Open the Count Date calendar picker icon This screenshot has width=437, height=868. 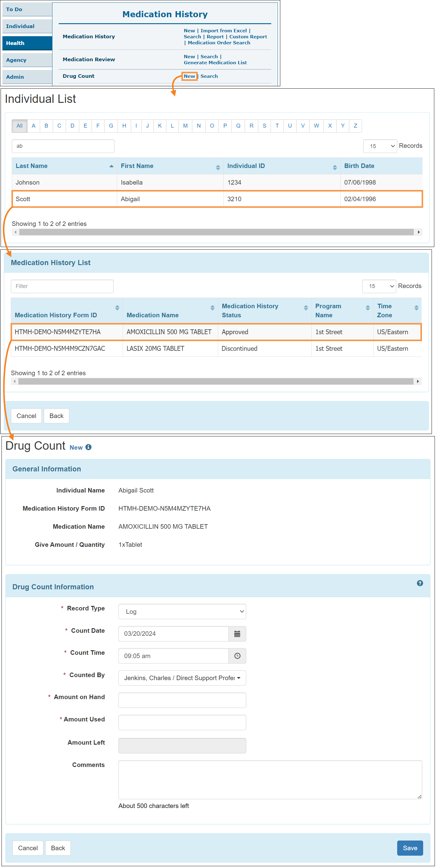click(237, 634)
